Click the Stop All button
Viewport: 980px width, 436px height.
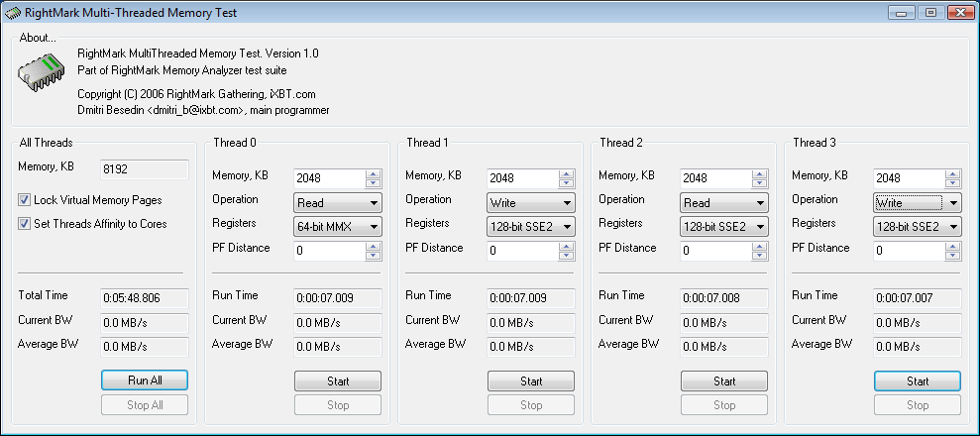tap(145, 404)
